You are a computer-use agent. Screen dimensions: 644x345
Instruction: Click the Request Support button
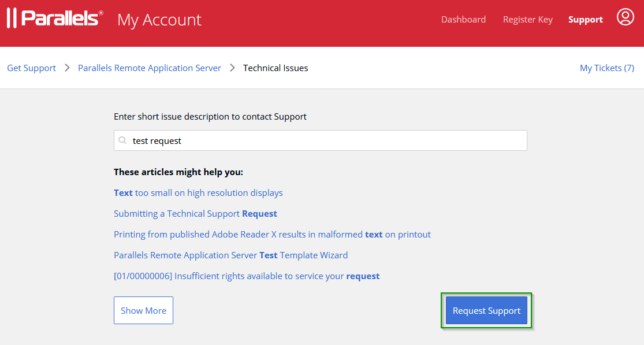486,310
